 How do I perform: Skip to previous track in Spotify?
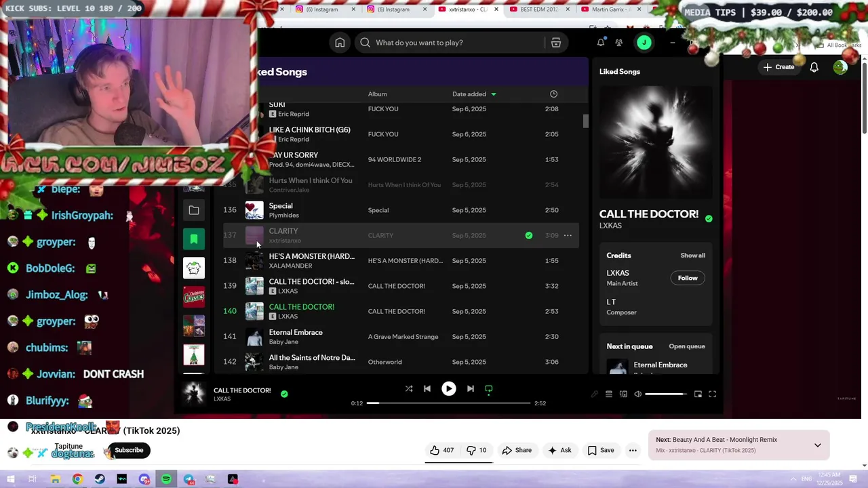click(x=427, y=389)
